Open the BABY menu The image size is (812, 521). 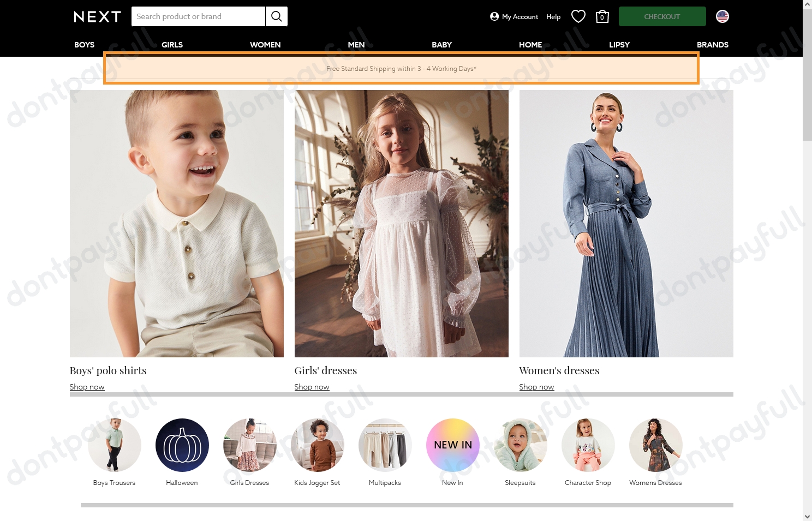441,45
